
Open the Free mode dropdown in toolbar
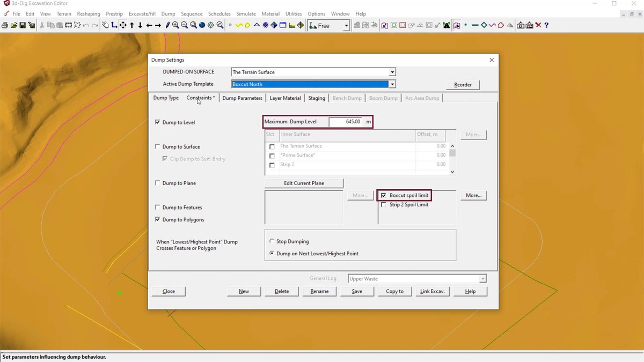tap(346, 25)
